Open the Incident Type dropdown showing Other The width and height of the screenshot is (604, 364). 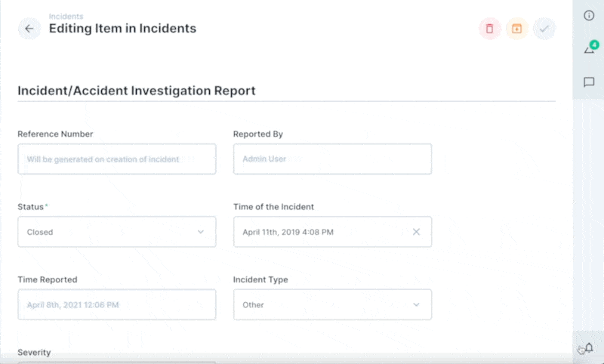click(332, 304)
